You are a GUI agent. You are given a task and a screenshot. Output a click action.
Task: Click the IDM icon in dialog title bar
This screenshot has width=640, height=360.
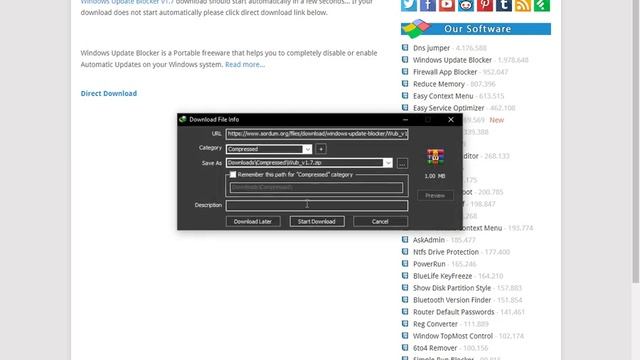[x=183, y=119]
